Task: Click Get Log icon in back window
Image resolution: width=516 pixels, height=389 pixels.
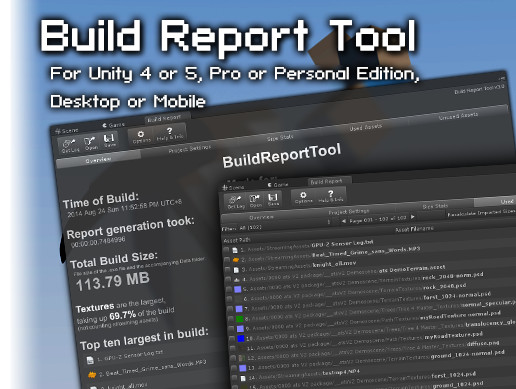Action: coord(69,145)
